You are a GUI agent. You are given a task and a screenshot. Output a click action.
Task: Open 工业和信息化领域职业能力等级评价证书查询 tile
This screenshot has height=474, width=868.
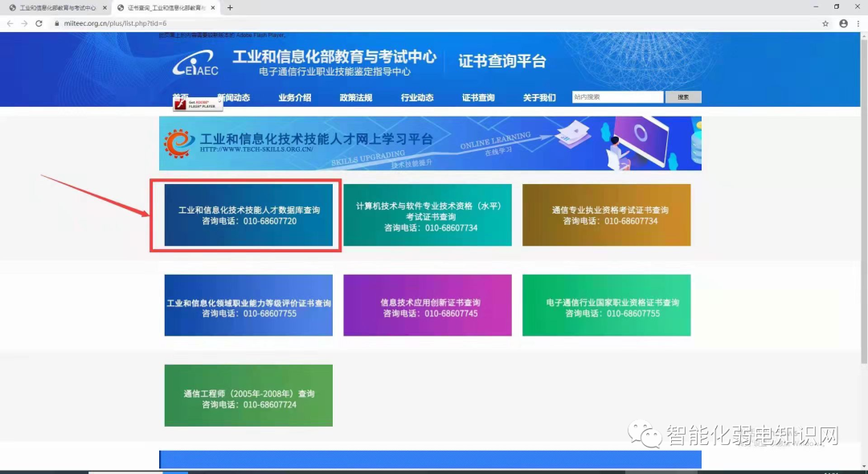click(x=248, y=305)
